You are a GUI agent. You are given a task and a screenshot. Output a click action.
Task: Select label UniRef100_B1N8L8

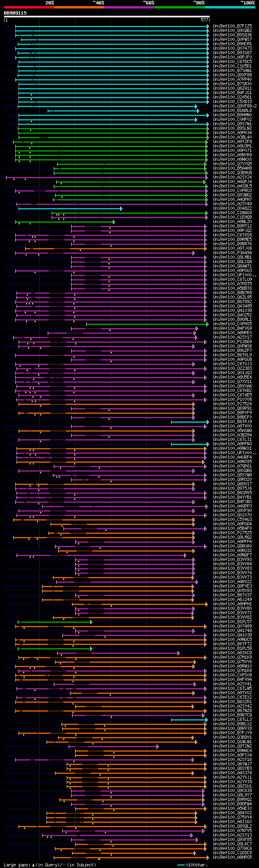(x=232, y=110)
